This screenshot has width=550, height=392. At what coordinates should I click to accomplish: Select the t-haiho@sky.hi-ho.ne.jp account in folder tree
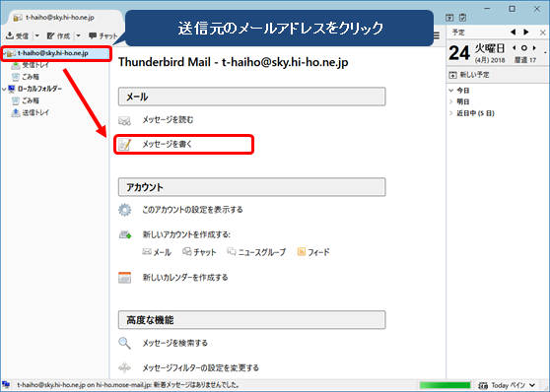pos(56,53)
